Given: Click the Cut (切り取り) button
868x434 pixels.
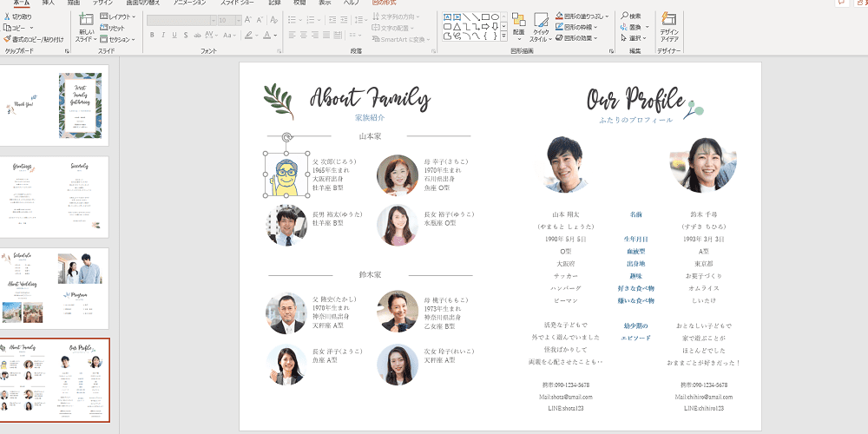Looking at the screenshot, I should 19,16.
